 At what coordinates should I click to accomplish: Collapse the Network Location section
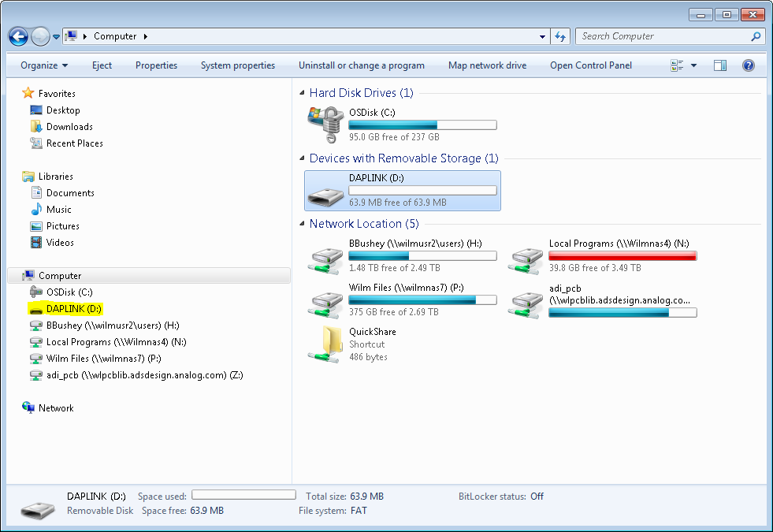coord(300,223)
